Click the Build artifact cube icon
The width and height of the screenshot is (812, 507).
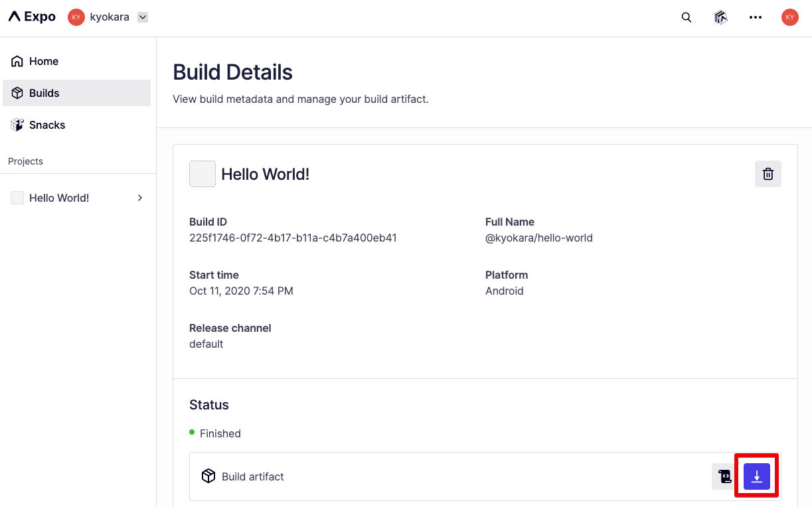208,476
